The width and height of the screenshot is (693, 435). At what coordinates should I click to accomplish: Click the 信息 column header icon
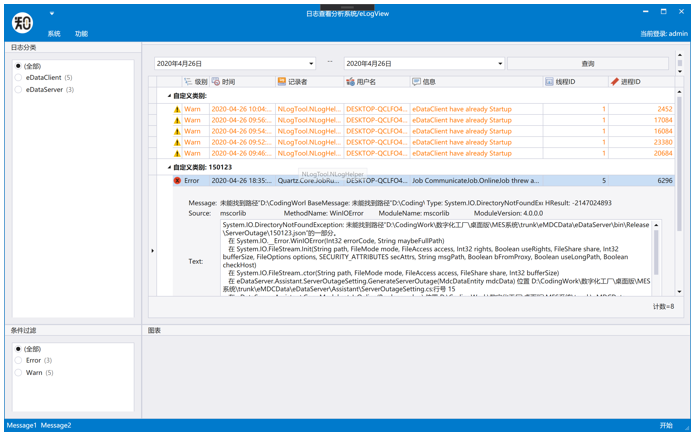417,82
